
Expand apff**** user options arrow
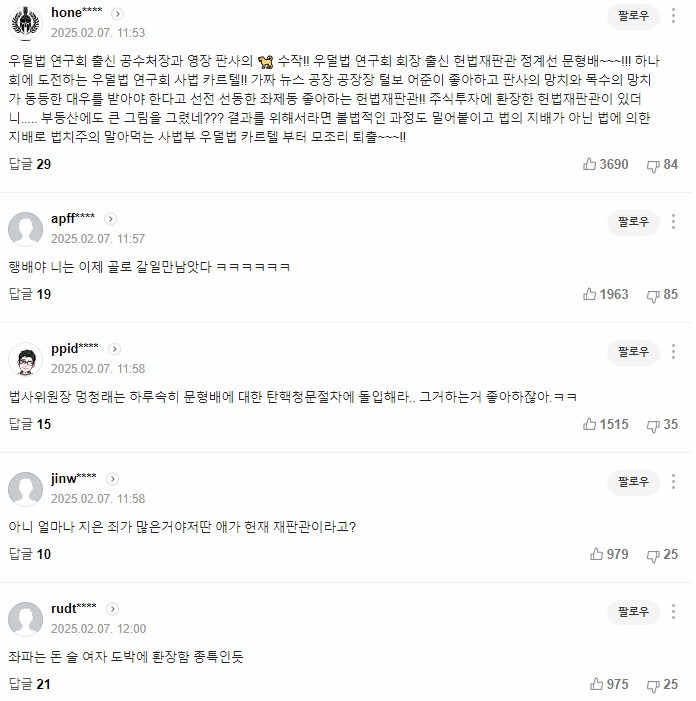[x=111, y=219]
